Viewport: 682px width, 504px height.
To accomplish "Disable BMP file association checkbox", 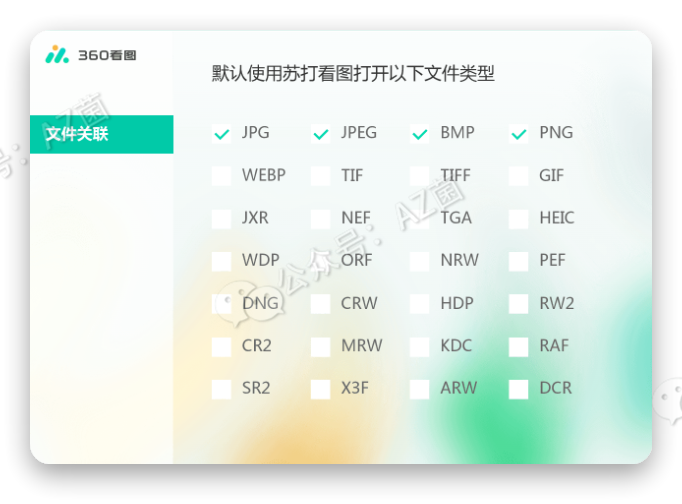I will click(x=420, y=134).
